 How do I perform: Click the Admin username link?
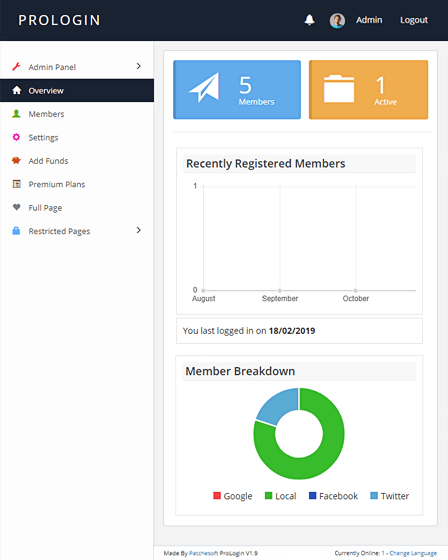click(x=369, y=20)
